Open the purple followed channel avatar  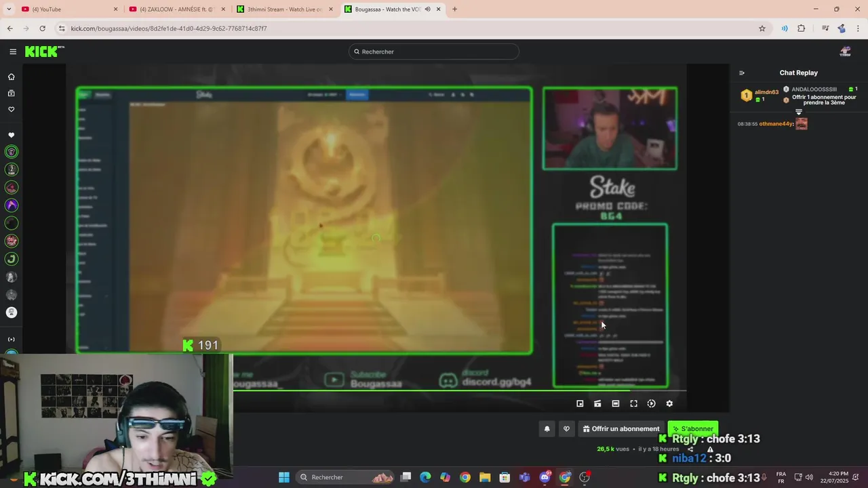12,205
